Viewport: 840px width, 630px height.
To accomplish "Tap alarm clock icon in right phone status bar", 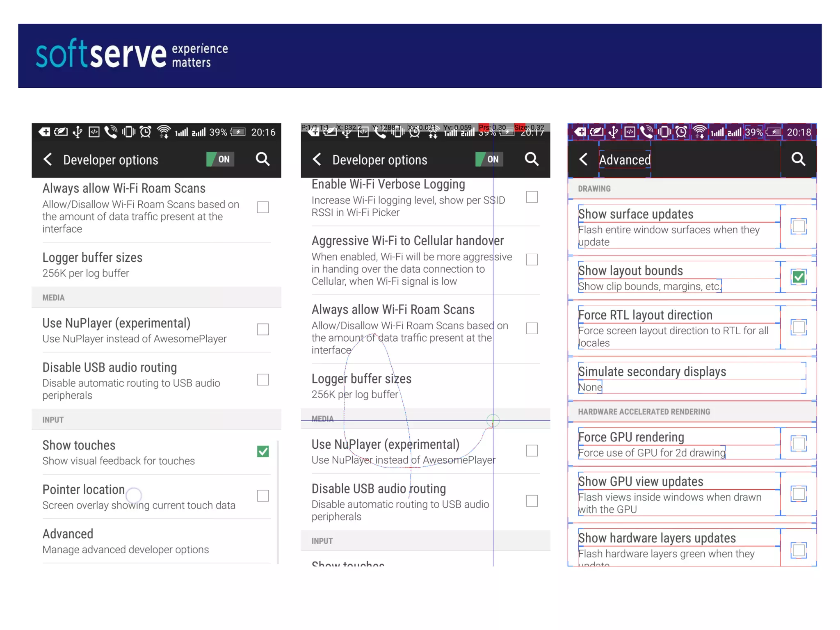I will pyautogui.click(x=681, y=132).
